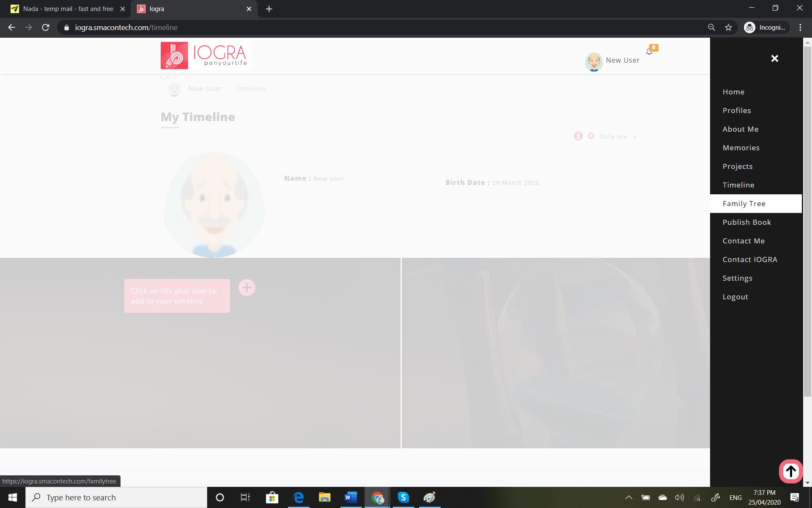
Task: Open Microsoft Edge from taskbar
Action: click(x=299, y=497)
